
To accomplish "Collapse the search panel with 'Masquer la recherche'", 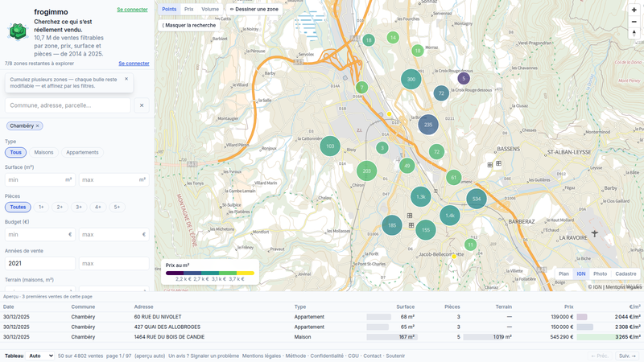I will (x=189, y=25).
